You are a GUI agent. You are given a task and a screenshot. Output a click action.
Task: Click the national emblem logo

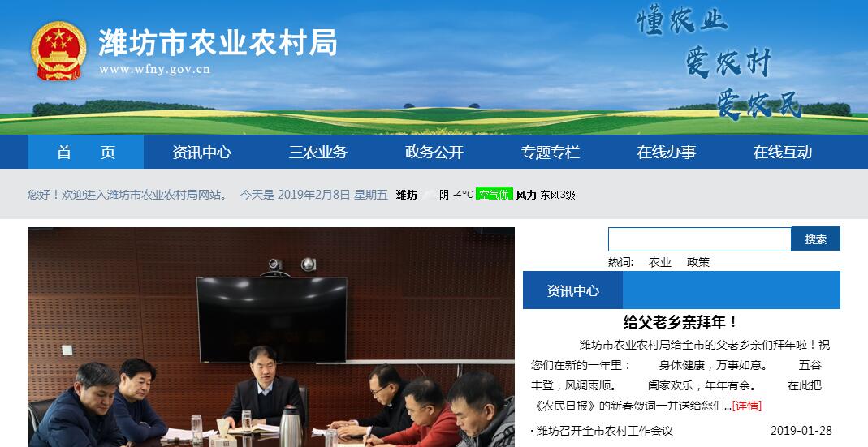(x=58, y=51)
